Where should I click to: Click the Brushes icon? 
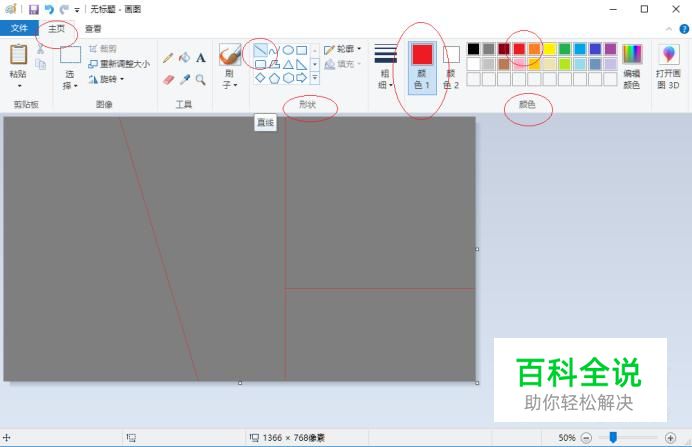coord(230,54)
